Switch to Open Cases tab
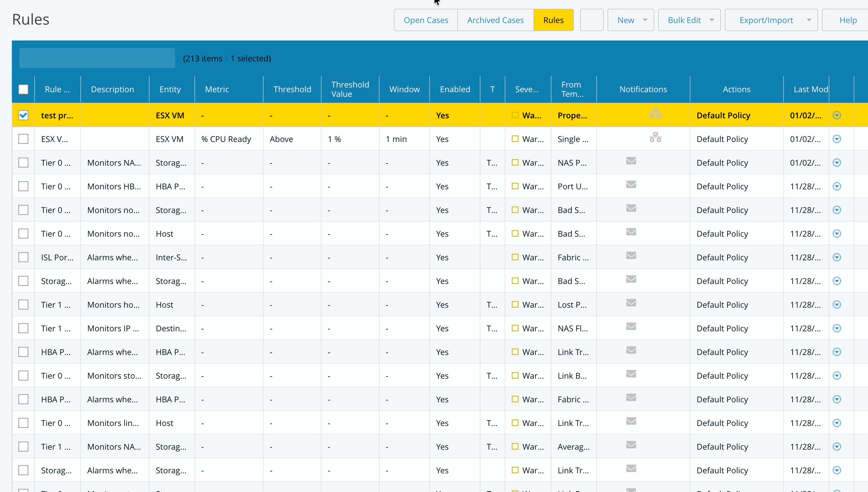 pos(426,20)
